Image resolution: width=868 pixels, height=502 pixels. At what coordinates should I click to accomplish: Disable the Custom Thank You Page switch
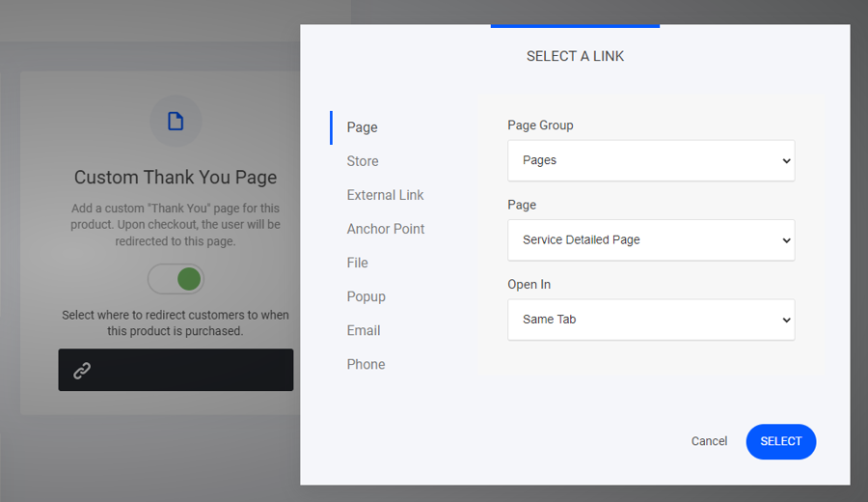[176, 279]
